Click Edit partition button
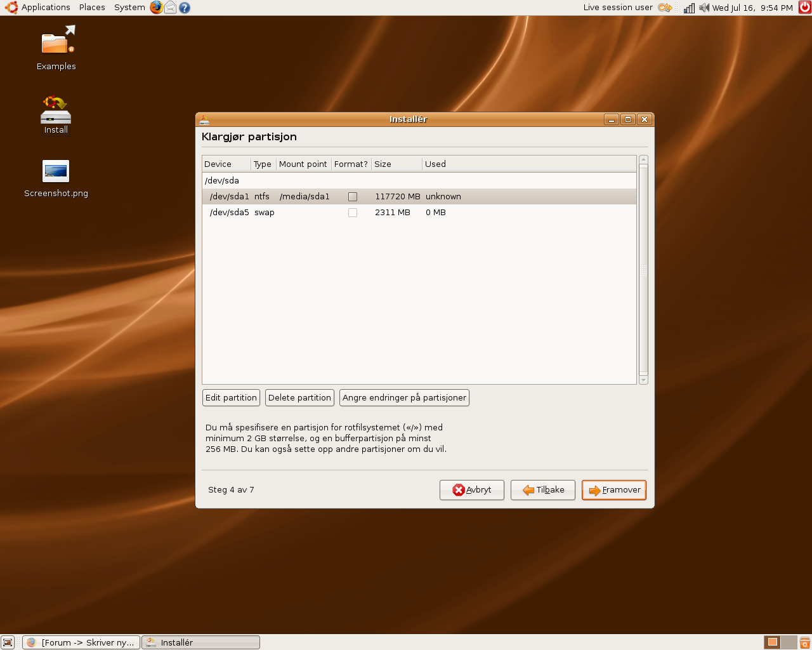This screenshot has width=812, height=650. tap(231, 398)
